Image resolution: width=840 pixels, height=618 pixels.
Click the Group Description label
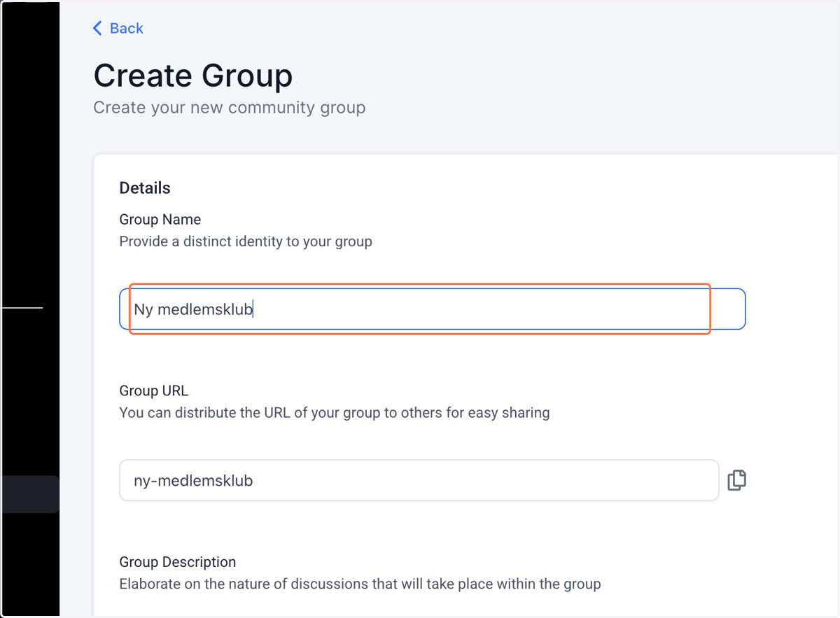pyautogui.click(x=178, y=562)
